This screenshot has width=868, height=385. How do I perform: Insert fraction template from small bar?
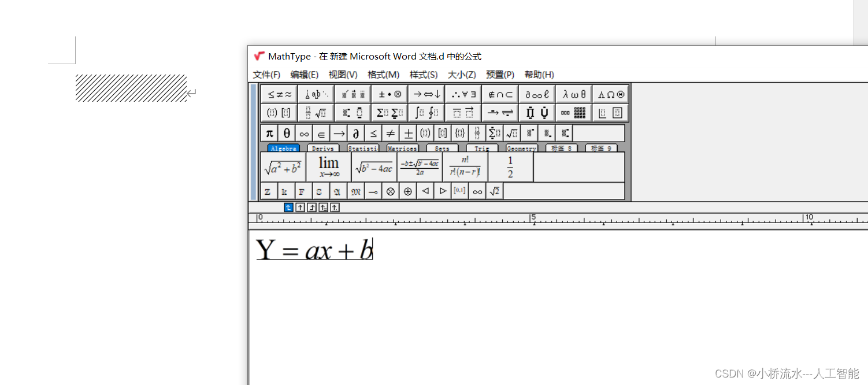pyautogui.click(x=477, y=134)
